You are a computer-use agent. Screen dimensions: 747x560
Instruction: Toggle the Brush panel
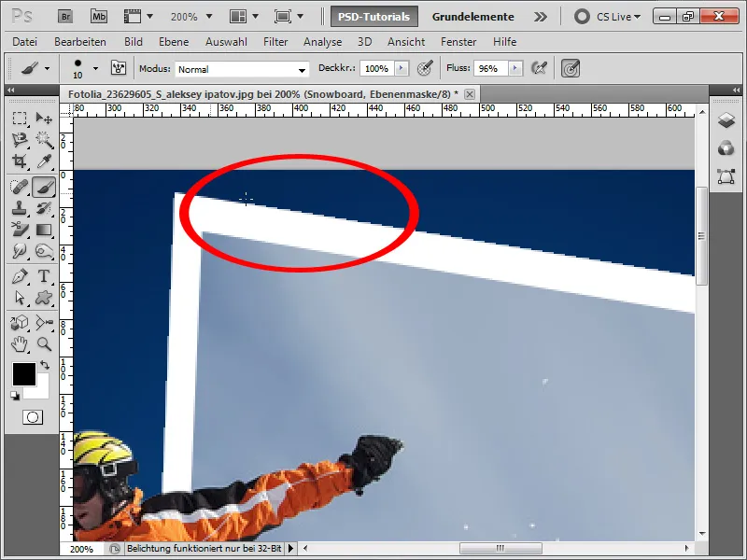point(119,68)
